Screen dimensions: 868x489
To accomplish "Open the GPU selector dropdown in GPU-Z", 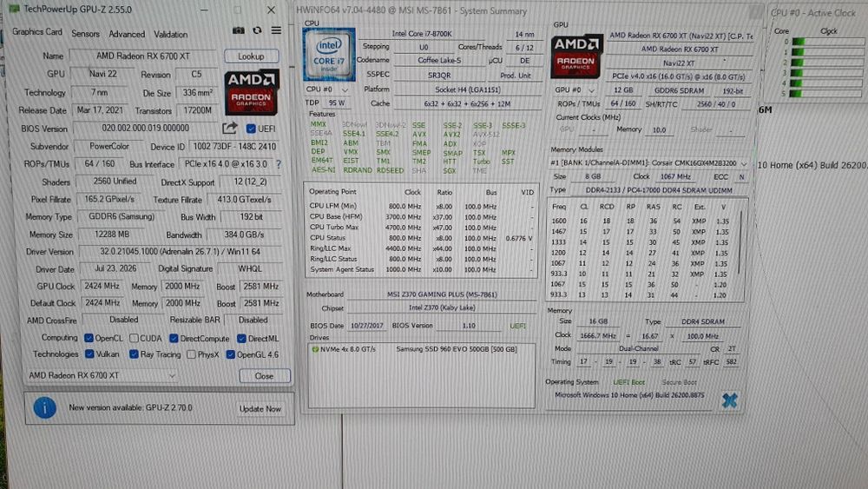I will pos(102,375).
